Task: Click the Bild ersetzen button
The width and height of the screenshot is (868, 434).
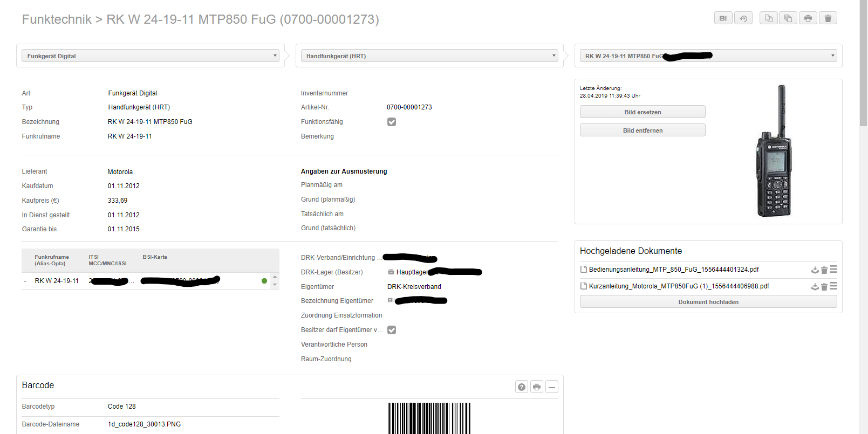Action: tap(642, 112)
